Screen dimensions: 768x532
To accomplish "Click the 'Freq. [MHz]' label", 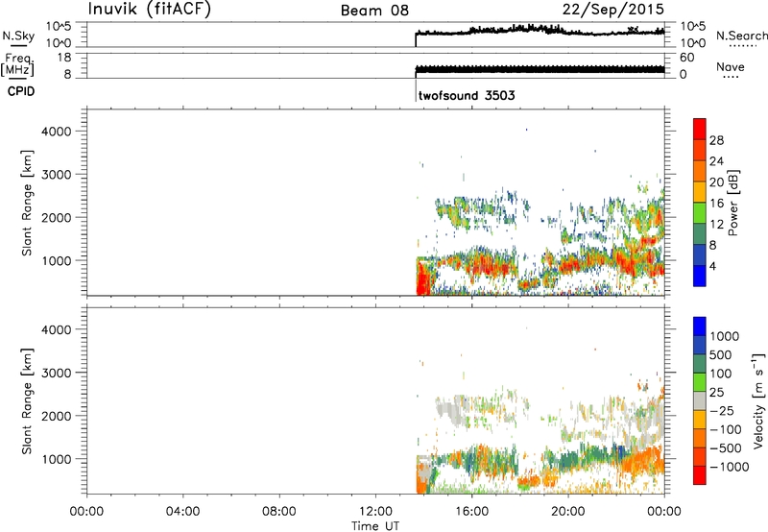I will tap(17, 64).
